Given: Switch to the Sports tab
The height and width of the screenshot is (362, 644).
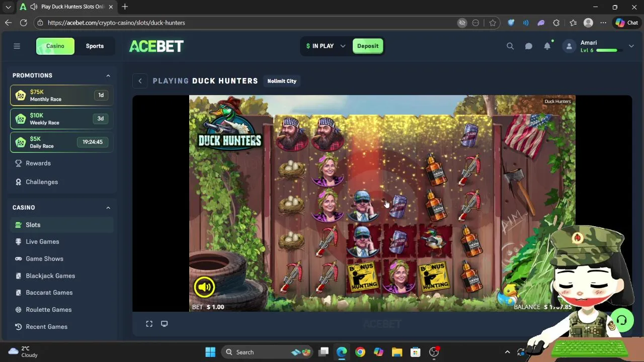Looking at the screenshot, I should point(95,46).
